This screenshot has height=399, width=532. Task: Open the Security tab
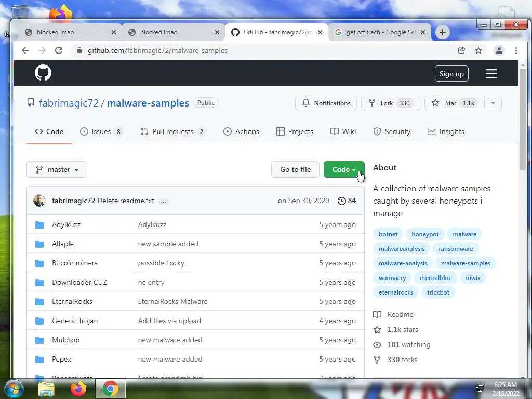[392, 131]
